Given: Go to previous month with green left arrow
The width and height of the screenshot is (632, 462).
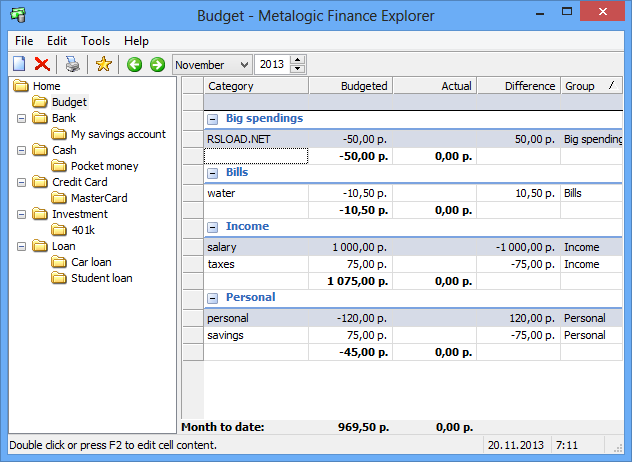Looking at the screenshot, I should click(x=134, y=65).
